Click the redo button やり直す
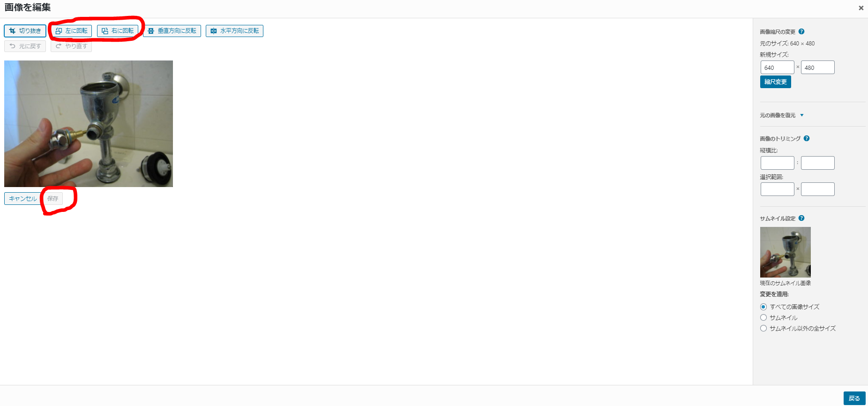This screenshot has width=868, height=406. click(x=71, y=46)
